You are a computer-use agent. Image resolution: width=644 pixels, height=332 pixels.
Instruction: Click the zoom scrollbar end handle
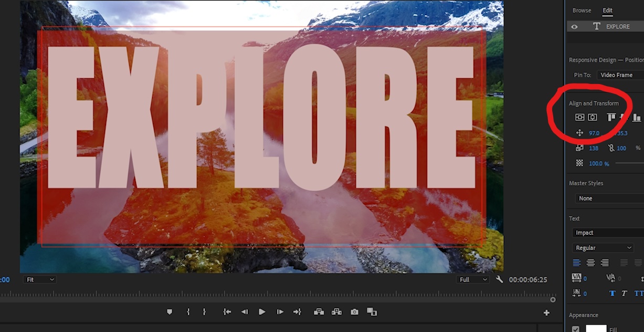[x=553, y=299]
